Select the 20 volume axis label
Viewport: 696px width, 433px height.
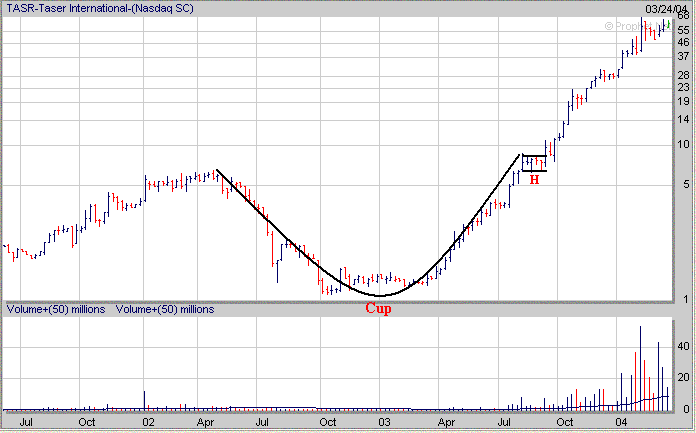coord(684,377)
